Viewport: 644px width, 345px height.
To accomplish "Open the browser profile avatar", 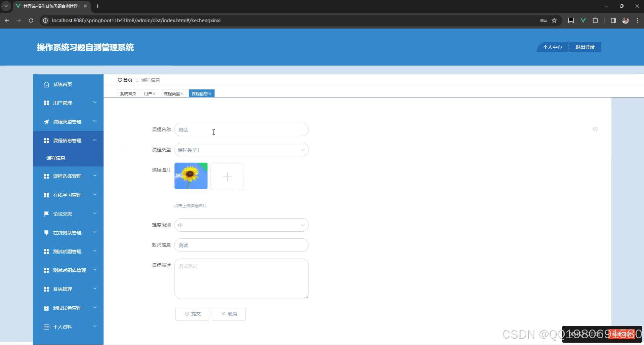I will (x=626, y=21).
